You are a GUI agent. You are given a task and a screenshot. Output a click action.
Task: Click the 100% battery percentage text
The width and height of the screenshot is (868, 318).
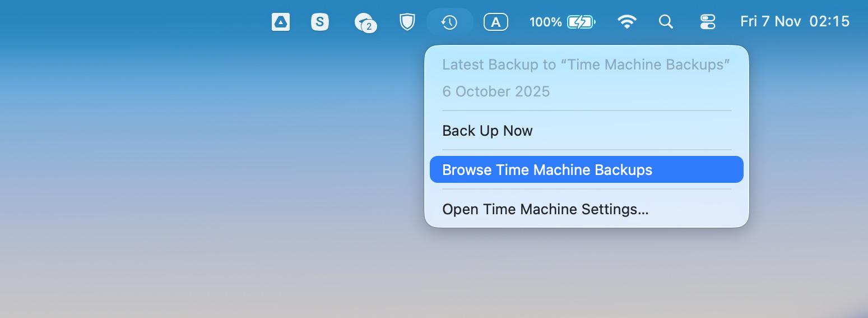[546, 22]
